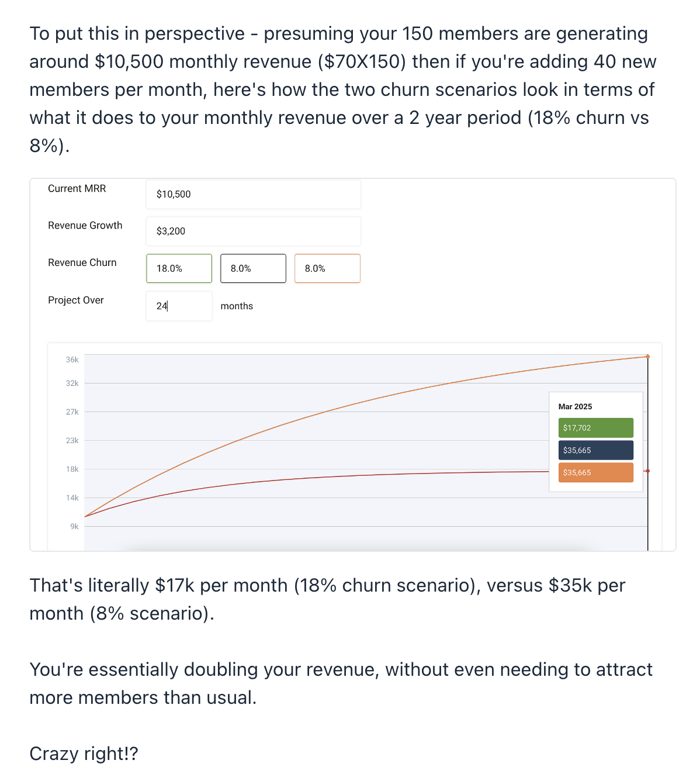700x774 pixels.
Task: Click the Current MRR input field
Action: [x=253, y=194]
